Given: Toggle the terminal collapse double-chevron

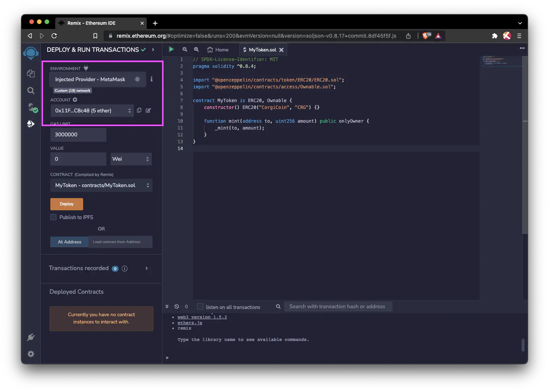Looking at the screenshot, I should point(167,306).
